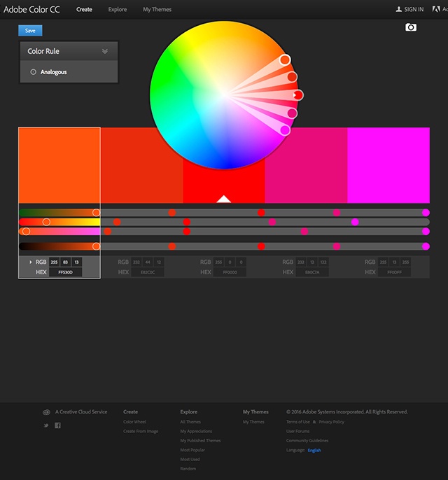Click the G value field showing 44
The image size is (448, 480).
tap(148, 262)
